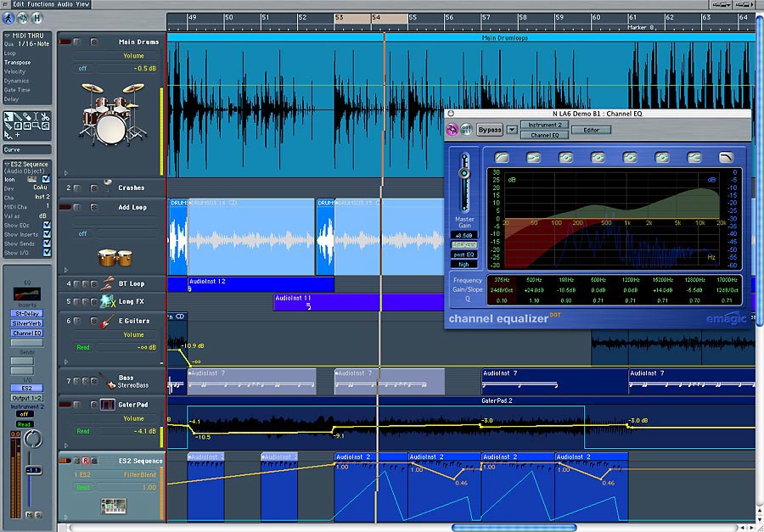Open the Functions menu
This screenshot has width=764, height=532.
click(x=41, y=4)
